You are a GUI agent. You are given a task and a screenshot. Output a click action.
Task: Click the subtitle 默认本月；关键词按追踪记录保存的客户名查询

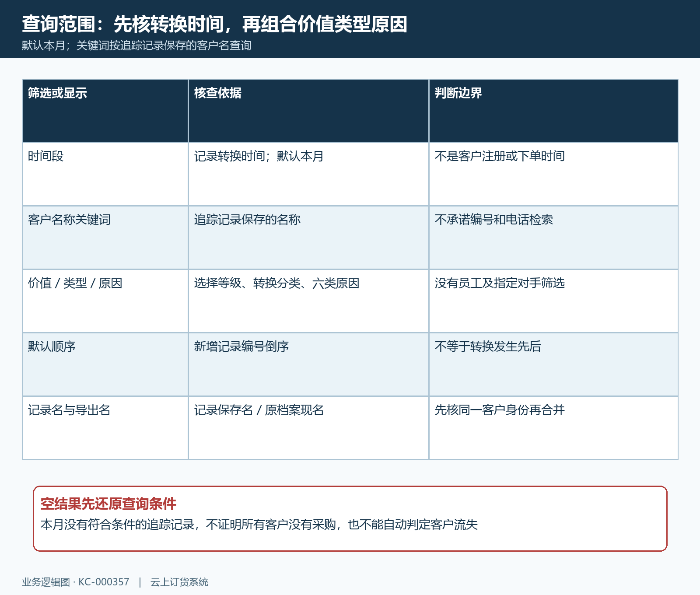(136, 45)
